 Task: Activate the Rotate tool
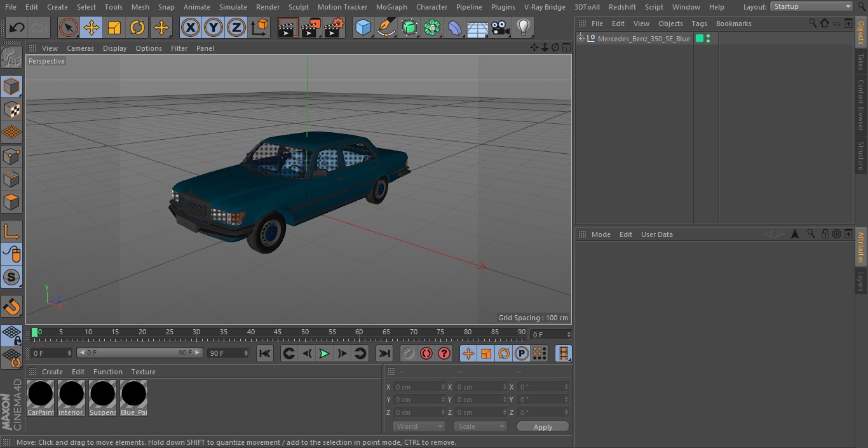[137, 28]
